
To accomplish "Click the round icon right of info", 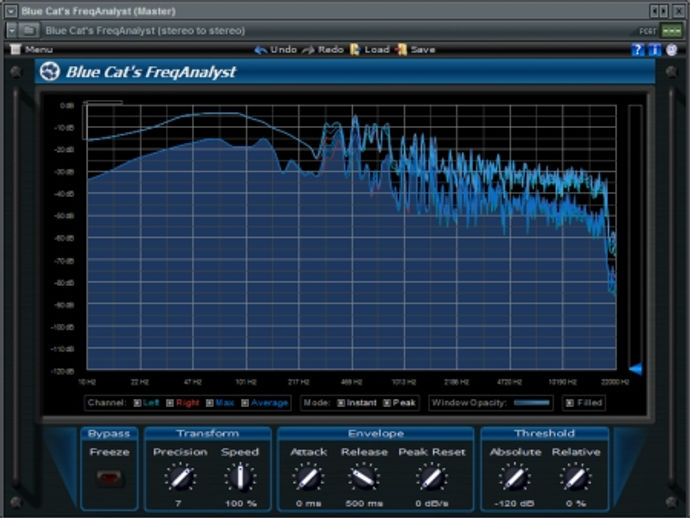I will [672, 49].
